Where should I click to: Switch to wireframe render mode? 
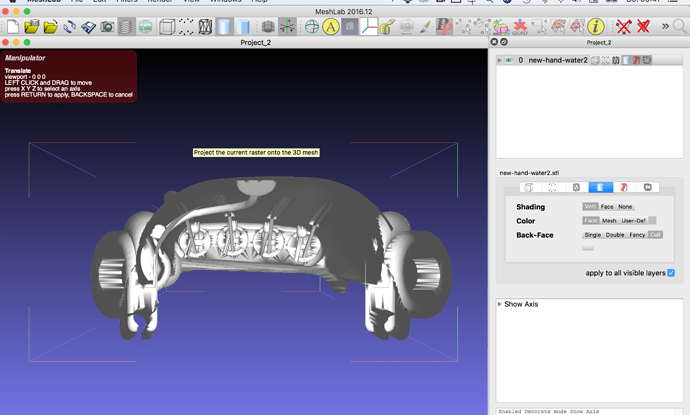205,27
